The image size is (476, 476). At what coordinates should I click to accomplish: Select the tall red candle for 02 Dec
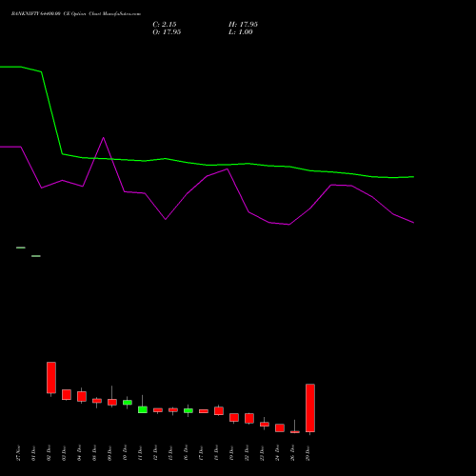(x=51, y=378)
